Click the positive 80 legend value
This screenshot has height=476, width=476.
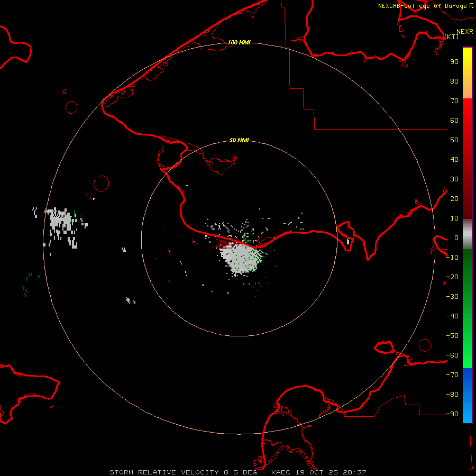click(454, 81)
